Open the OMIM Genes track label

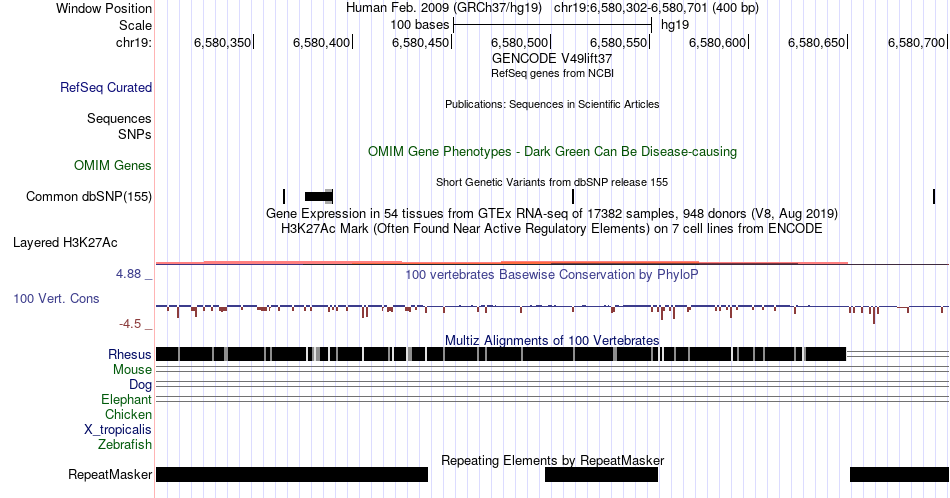pyautogui.click(x=113, y=165)
